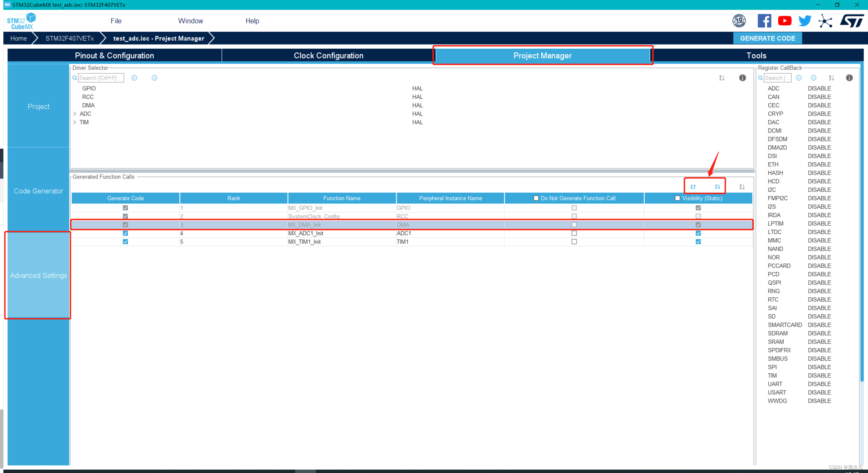Viewport: 868px width, 473px height.
Task: Expand ADC node in Driver Selector
Action: click(x=75, y=114)
